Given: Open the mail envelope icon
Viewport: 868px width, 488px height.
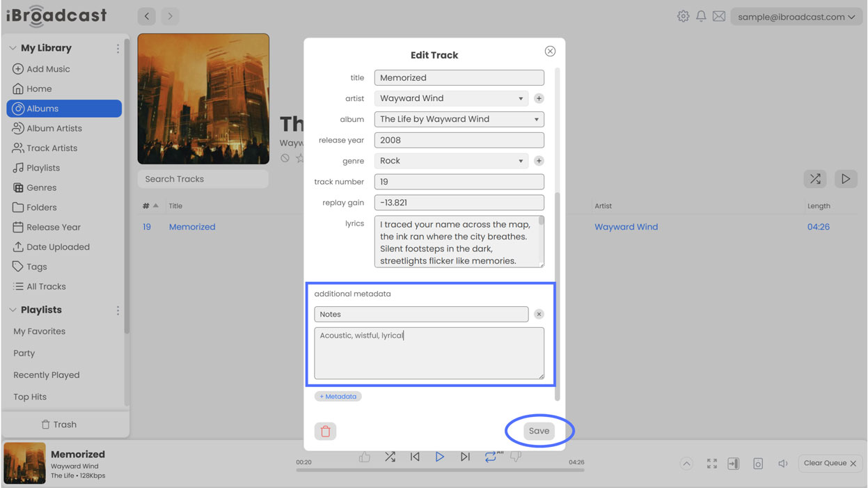Looking at the screenshot, I should tap(719, 17).
